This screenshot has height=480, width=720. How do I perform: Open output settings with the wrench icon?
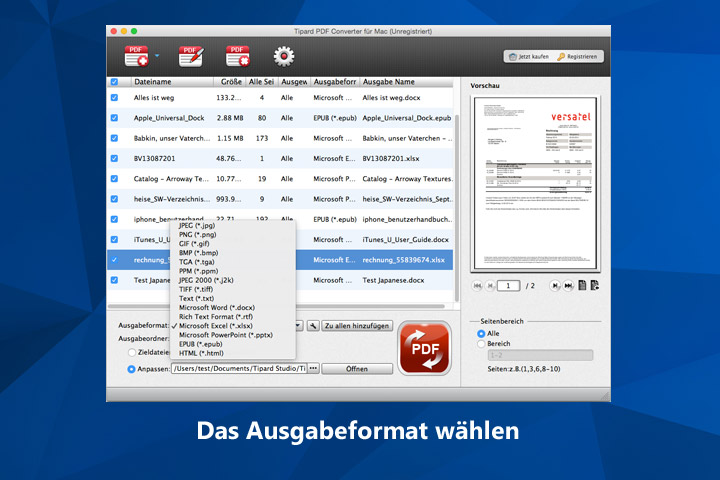coord(313,326)
